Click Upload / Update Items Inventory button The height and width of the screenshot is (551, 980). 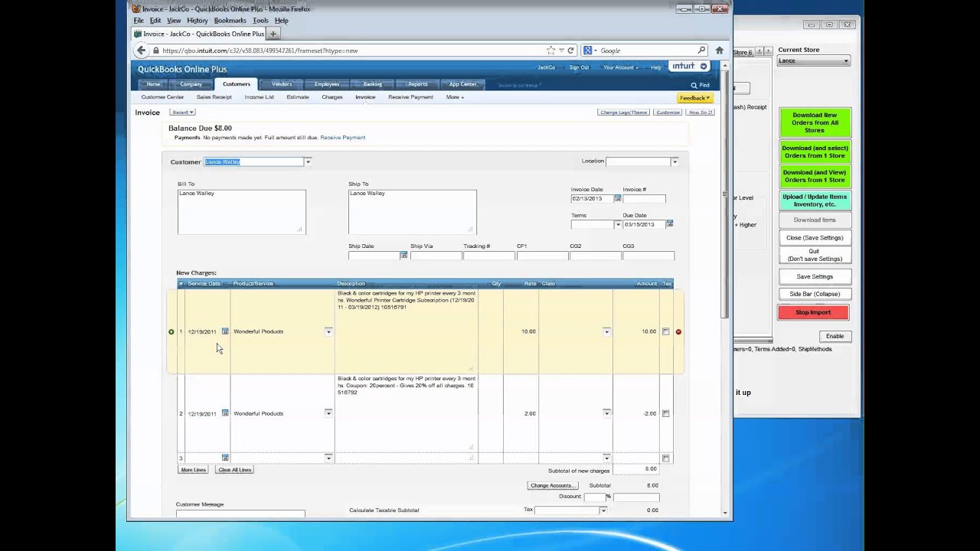[815, 201]
